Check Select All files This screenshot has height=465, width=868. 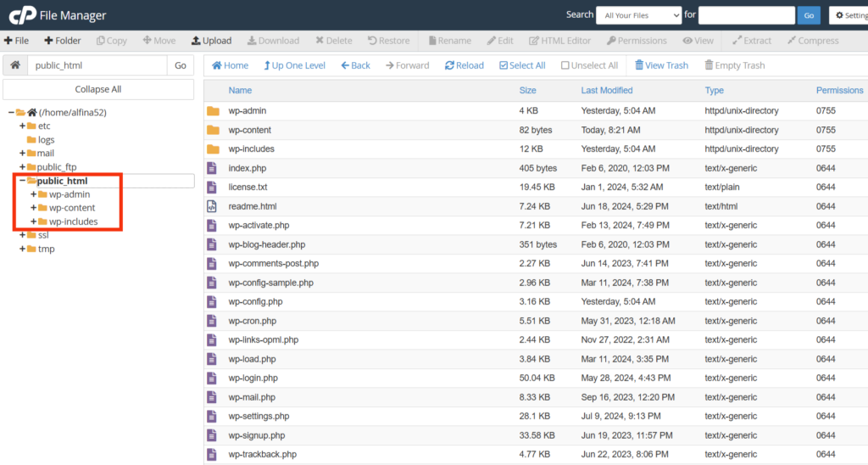click(x=504, y=65)
